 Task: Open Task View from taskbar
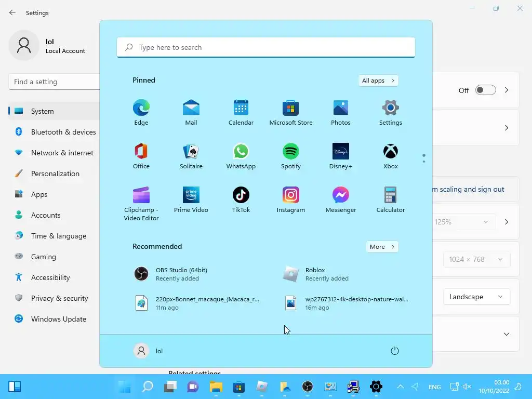(x=170, y=387)
